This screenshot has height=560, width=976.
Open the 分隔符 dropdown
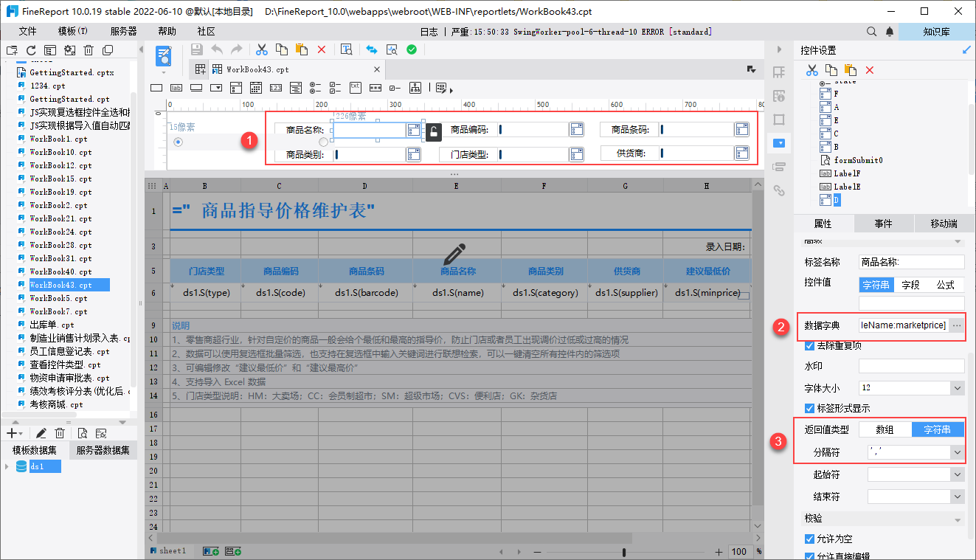pyautogui.click(x=958, y=452)
